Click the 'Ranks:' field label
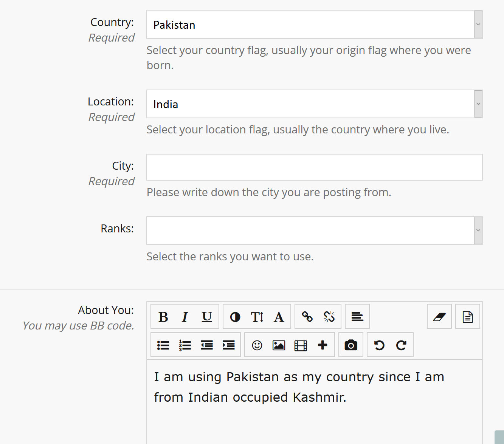 117,229
